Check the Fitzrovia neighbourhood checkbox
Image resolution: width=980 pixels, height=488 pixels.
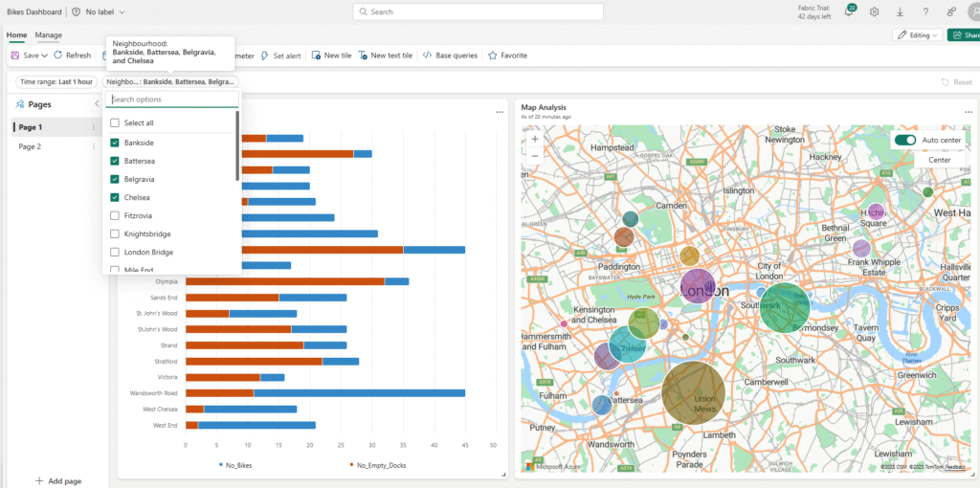click(115, 215)
